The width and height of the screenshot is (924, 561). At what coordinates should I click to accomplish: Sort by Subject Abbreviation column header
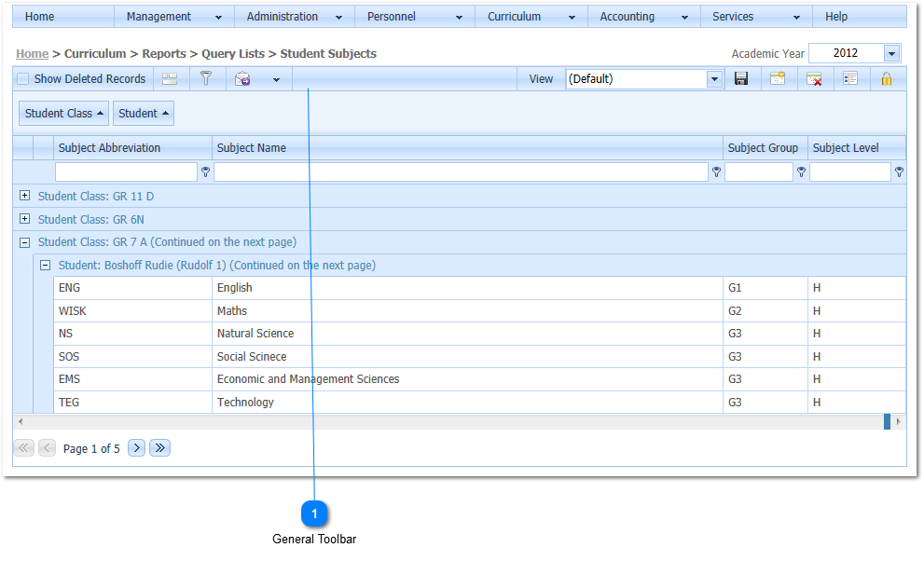pyautogui.click(x=133, y=148)
